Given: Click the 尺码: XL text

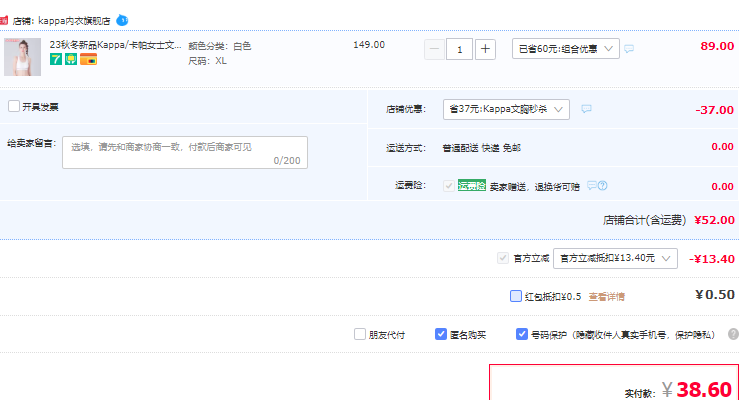Looking at the screenshot, I should tap(207, 61).
